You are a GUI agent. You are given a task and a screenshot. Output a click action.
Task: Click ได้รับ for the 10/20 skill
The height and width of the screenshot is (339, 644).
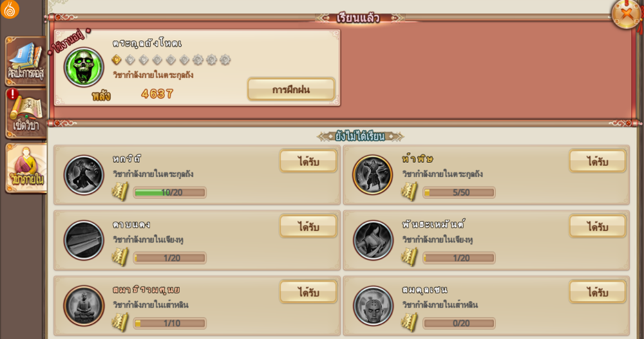(x=308, y=161)
